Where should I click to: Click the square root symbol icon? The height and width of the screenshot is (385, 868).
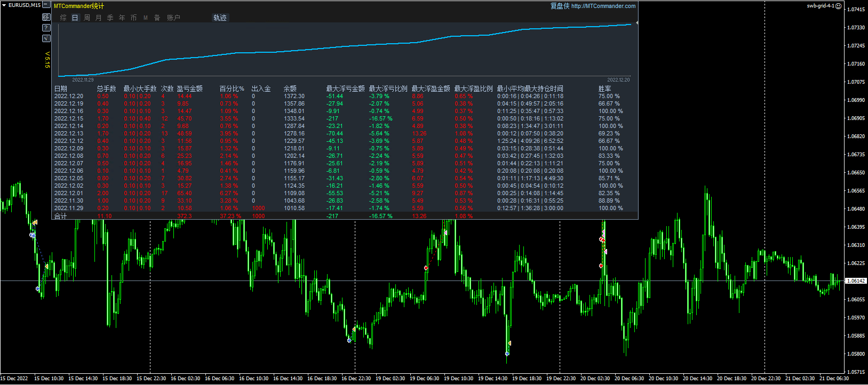click(46, 38)
